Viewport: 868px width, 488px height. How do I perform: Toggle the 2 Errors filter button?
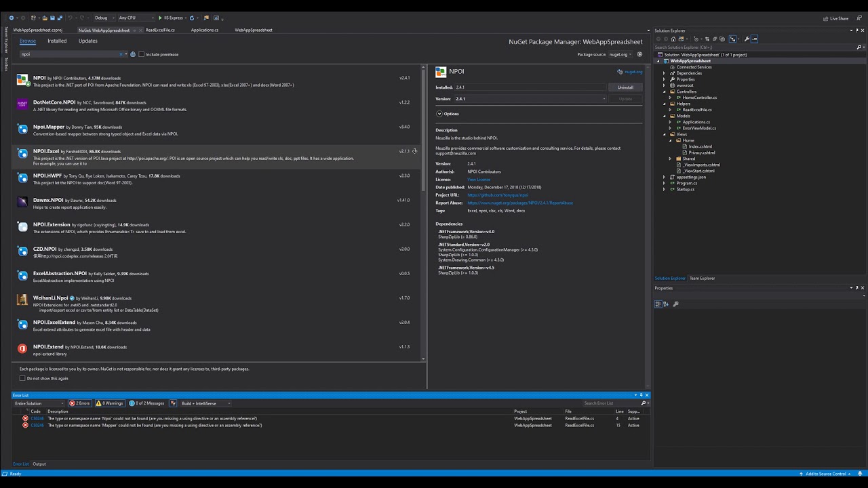click(79, 403)
